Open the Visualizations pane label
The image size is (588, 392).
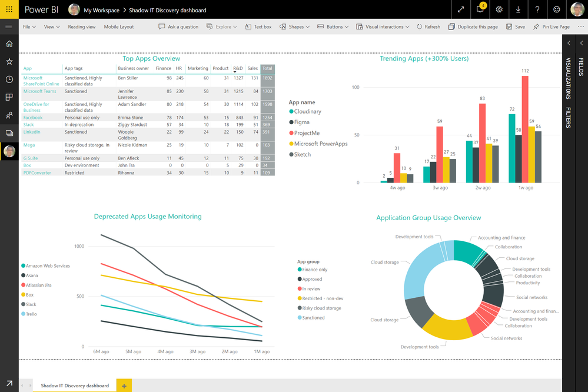[569, 78]
